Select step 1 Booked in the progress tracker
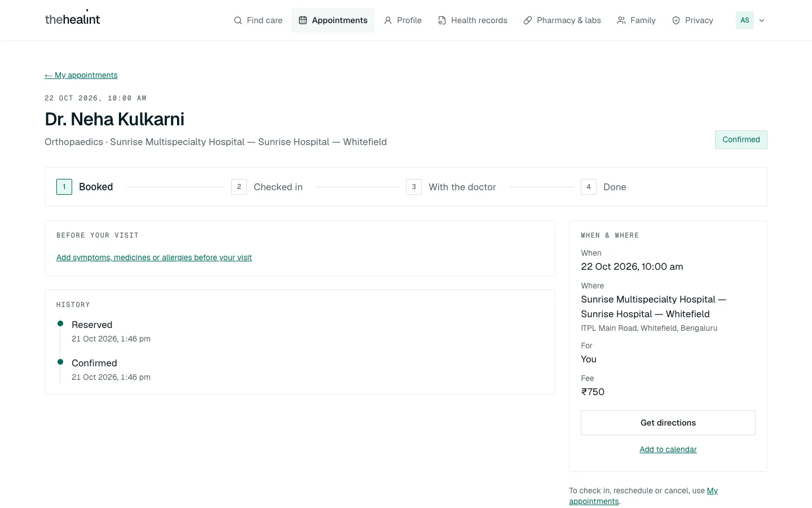The width and height of the screenshot is (812, 508). 85,187
